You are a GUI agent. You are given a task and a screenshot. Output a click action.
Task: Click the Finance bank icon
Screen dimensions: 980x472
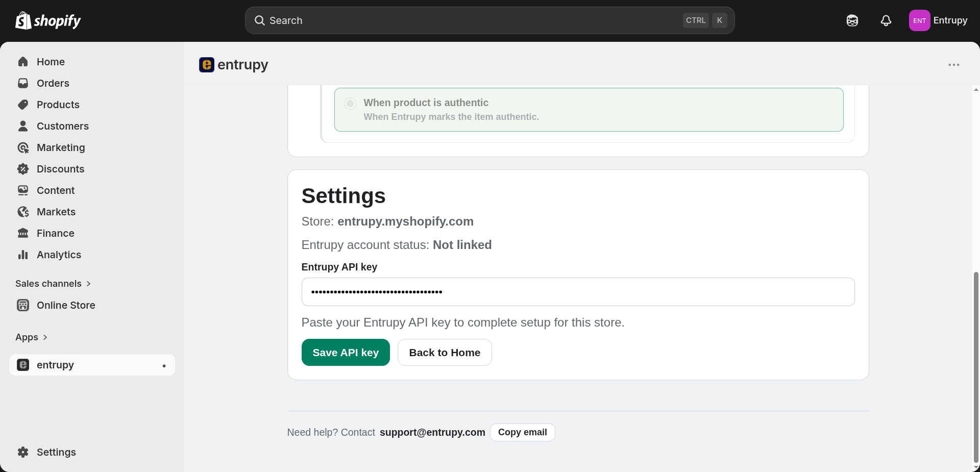tap(23, 233)
